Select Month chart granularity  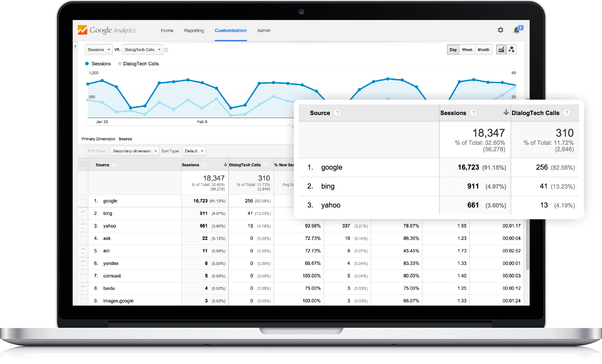tap(484, 50)
